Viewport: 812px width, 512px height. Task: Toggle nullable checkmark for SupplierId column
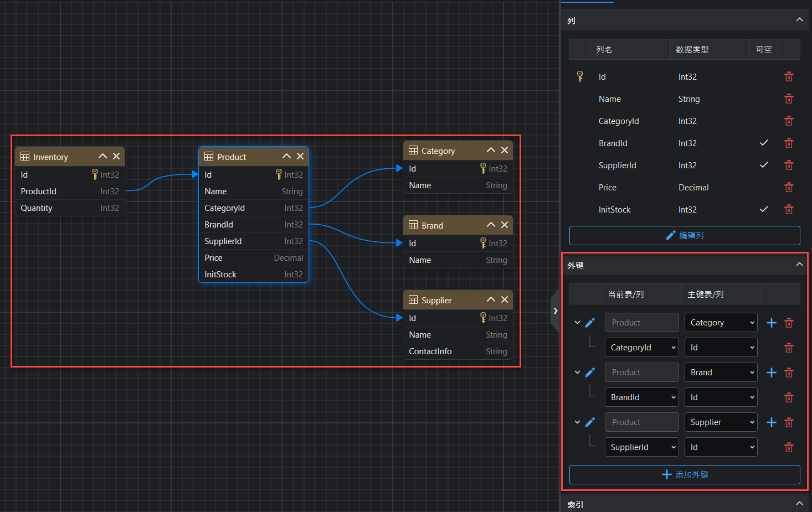[764, 165]
